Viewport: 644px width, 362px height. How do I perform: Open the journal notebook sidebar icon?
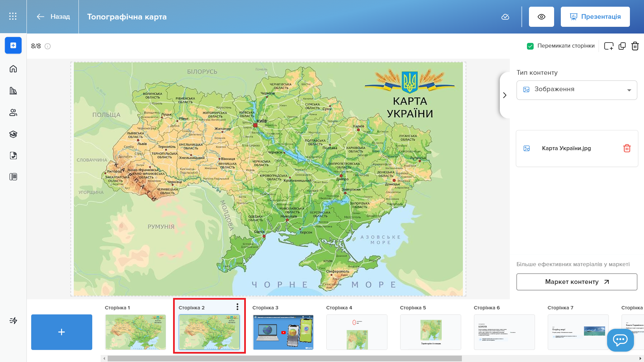coord(13,177)
